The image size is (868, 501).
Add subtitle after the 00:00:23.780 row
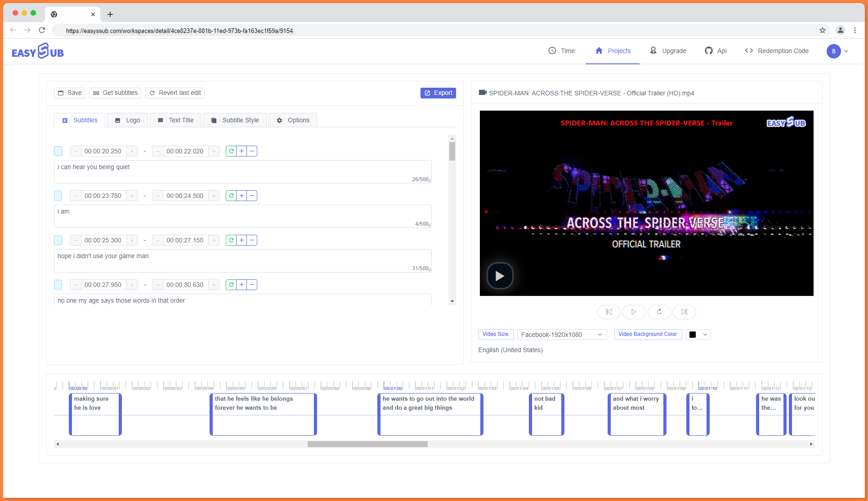click(242, 196)
